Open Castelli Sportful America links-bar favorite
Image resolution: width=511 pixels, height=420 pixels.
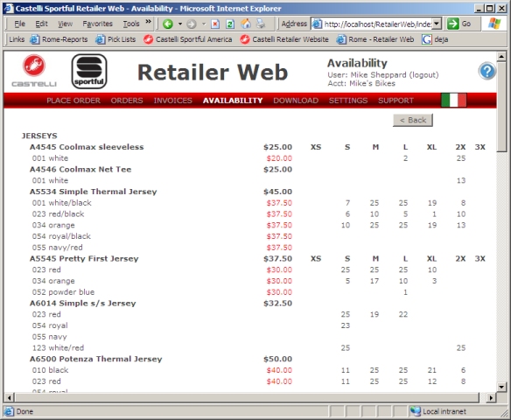coord(188,39)
